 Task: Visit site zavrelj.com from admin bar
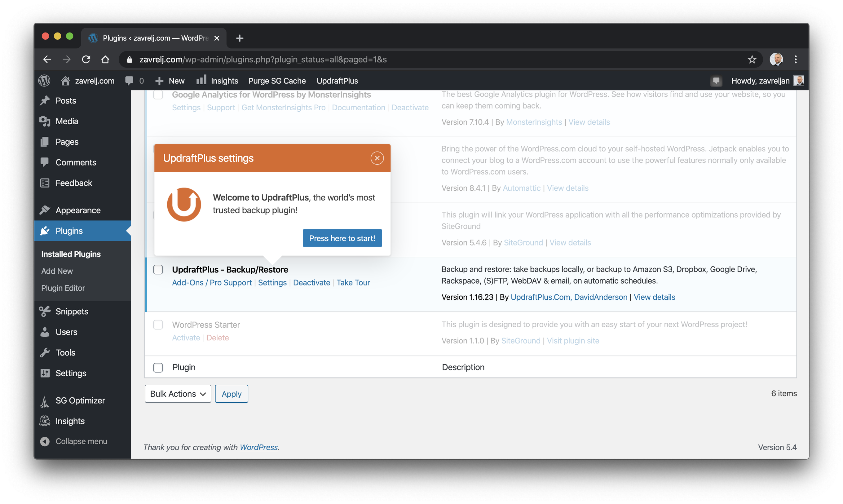[x=88, y=81]
